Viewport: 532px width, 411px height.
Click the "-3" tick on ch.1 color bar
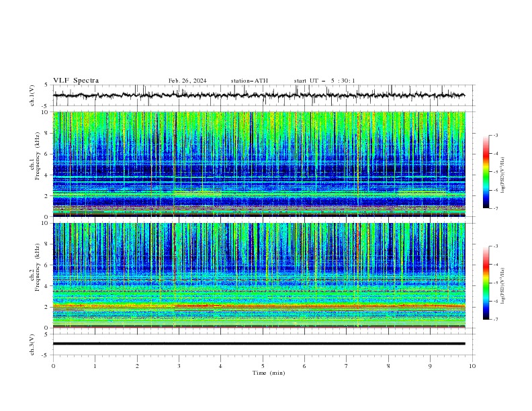(496, 135)
